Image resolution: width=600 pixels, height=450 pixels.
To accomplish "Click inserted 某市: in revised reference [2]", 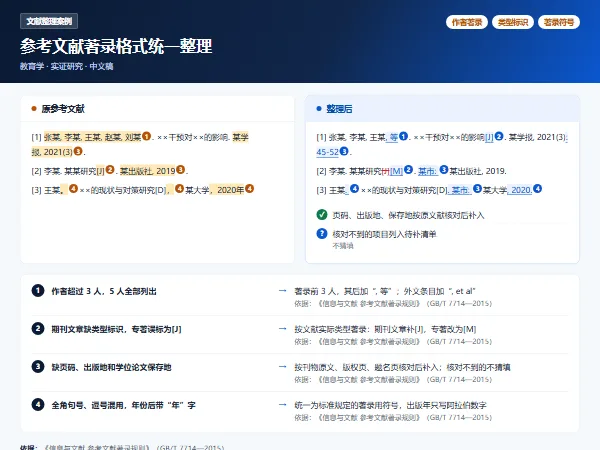I will click(x=428, y=171).
